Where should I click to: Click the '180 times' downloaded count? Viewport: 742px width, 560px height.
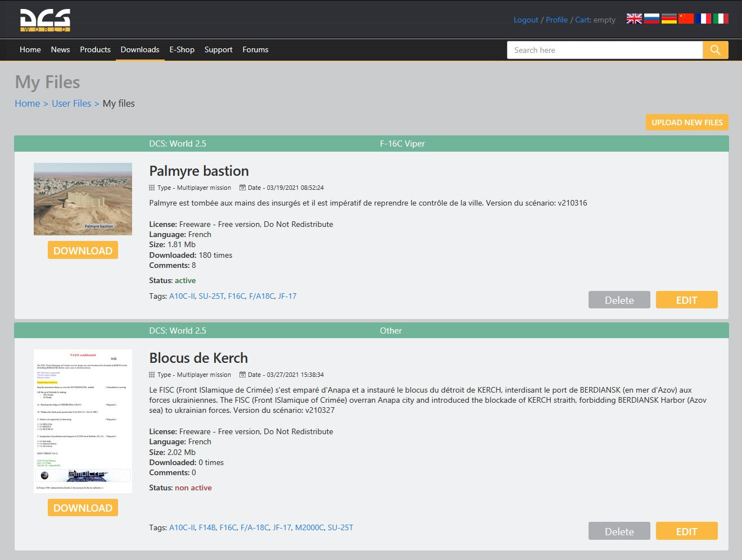click(216, 255)
